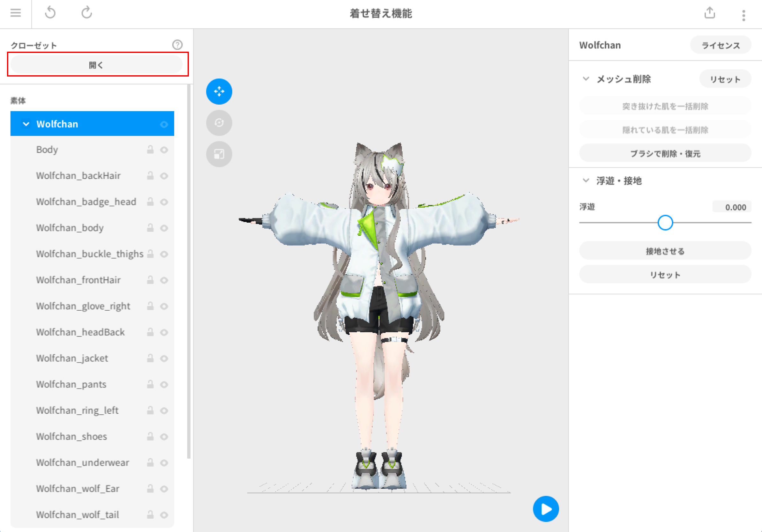762x532 pixels.
Task: Redo the last action
Action: [x=86, y=13]
